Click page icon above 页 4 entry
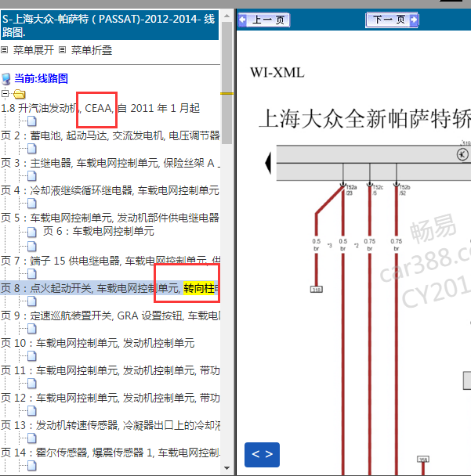471x476 pixels. tap(32, 176)
